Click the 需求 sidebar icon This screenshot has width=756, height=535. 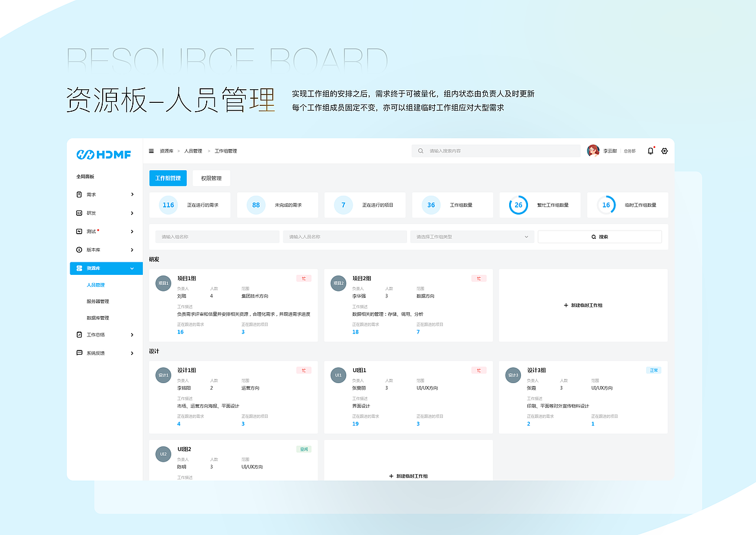[79, 194]
